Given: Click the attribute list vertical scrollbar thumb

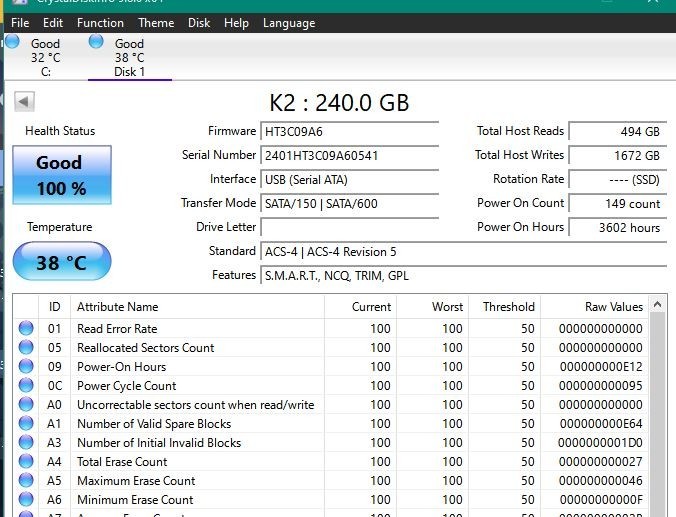Looking at the screenshot, I should click(657, 414).
